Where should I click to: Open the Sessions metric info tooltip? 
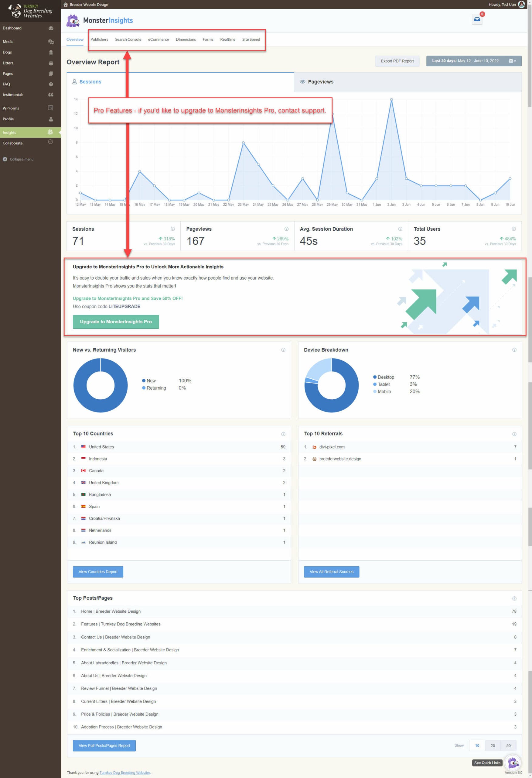173,229
